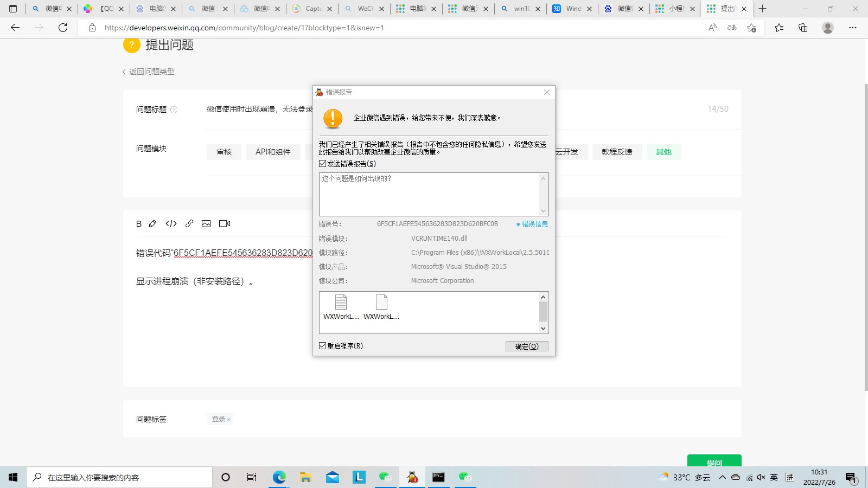The width and height of the screenshot is (868, 488).
Task: Click the Windows taskbar search box
Action: point(119,477)
